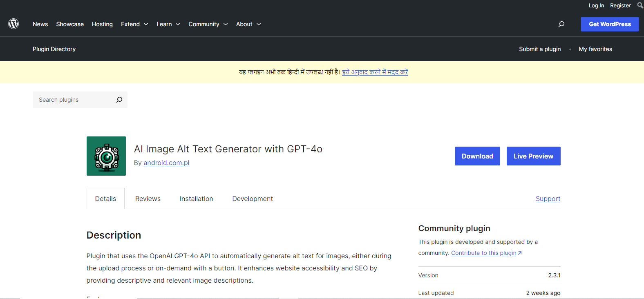Switch to the Installation tab
The image size is (644, 299).
(x=197, y=199)
